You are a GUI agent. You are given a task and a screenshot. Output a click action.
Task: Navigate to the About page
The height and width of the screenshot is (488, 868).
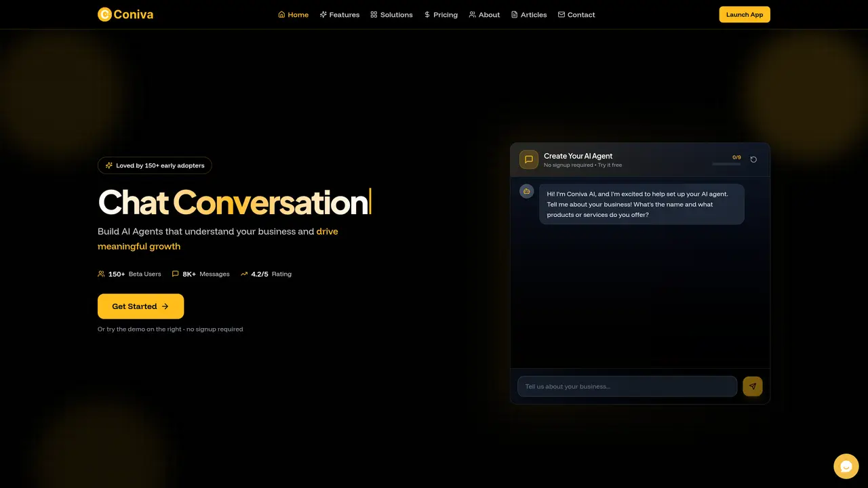coord(484,14)
